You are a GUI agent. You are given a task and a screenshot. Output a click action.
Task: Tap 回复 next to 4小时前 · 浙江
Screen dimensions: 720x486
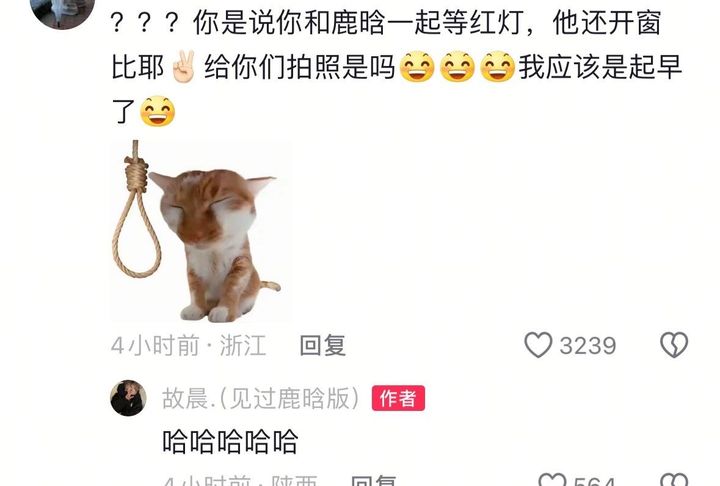click(x=323, y=345)
